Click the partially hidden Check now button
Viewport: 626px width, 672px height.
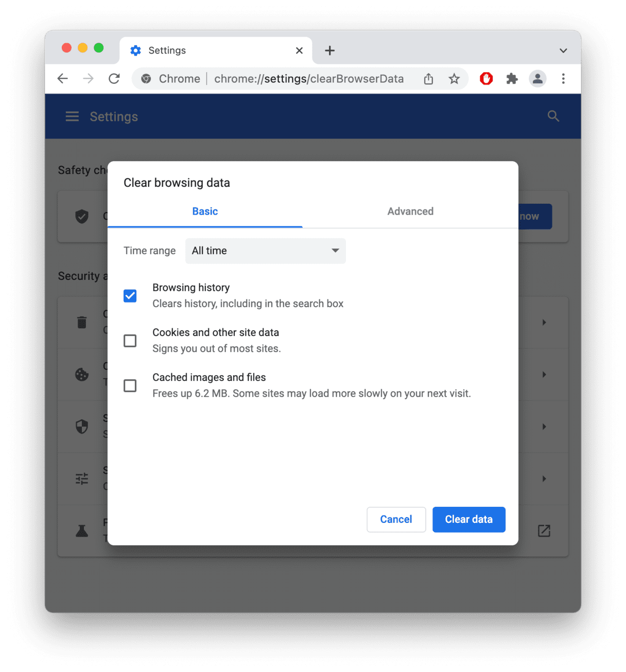[x=535, y=216]
